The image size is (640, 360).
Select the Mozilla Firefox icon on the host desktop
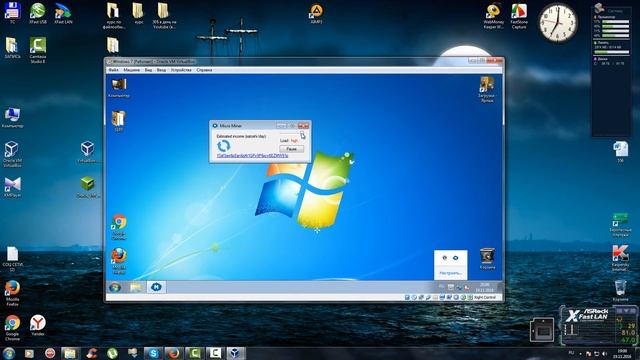pyautogui.click(x=12, y=293)
